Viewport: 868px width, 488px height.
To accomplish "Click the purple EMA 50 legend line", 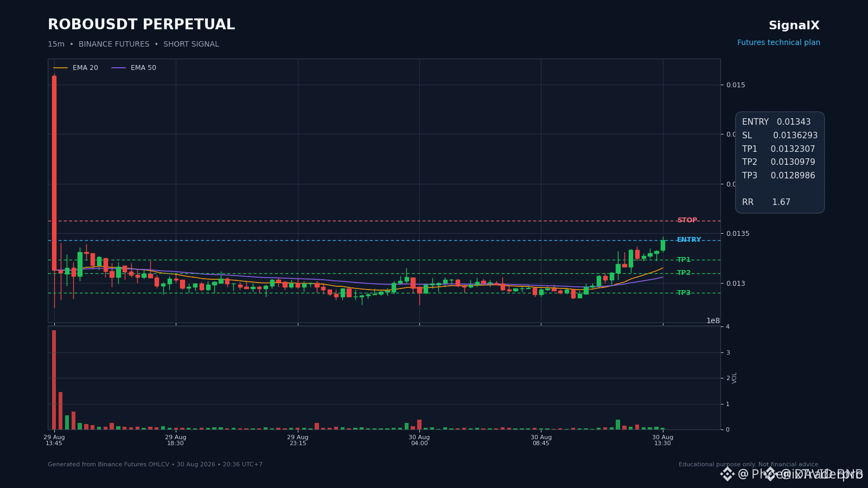I will (x=118, y=68).
